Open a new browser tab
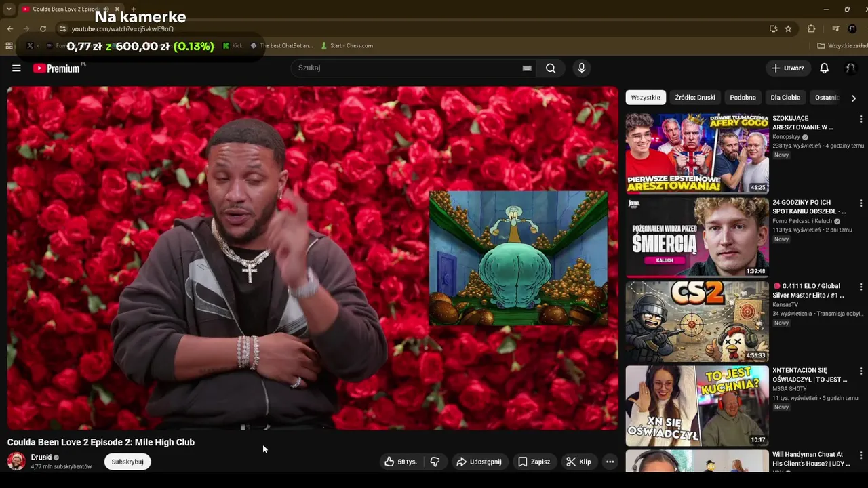868x488 pixels. click(x=133, y=9)
